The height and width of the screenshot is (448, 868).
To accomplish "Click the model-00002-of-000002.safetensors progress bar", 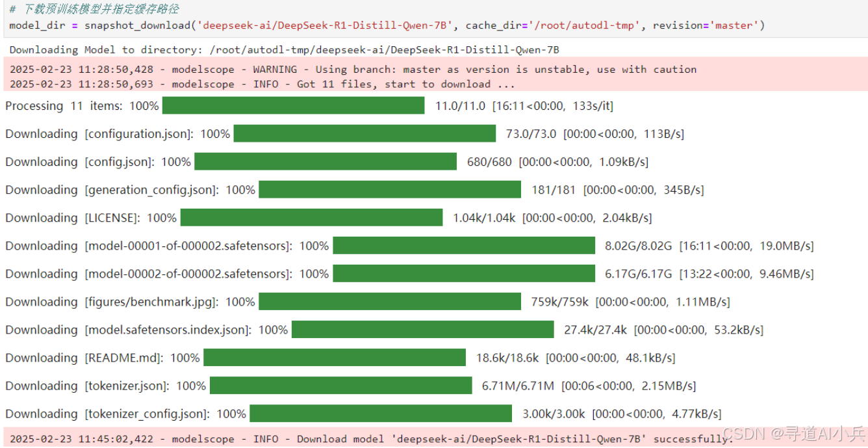I will (x=464, y=273).
